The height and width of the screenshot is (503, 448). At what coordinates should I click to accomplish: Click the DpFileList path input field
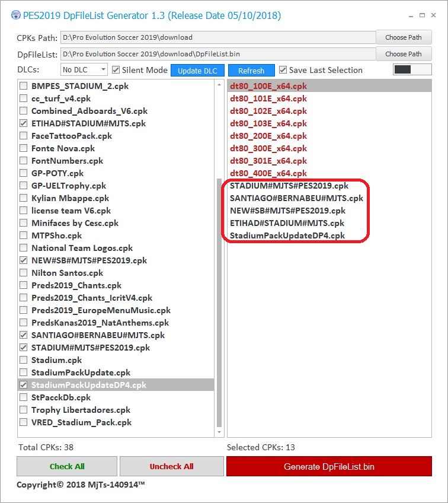point(218,54)
